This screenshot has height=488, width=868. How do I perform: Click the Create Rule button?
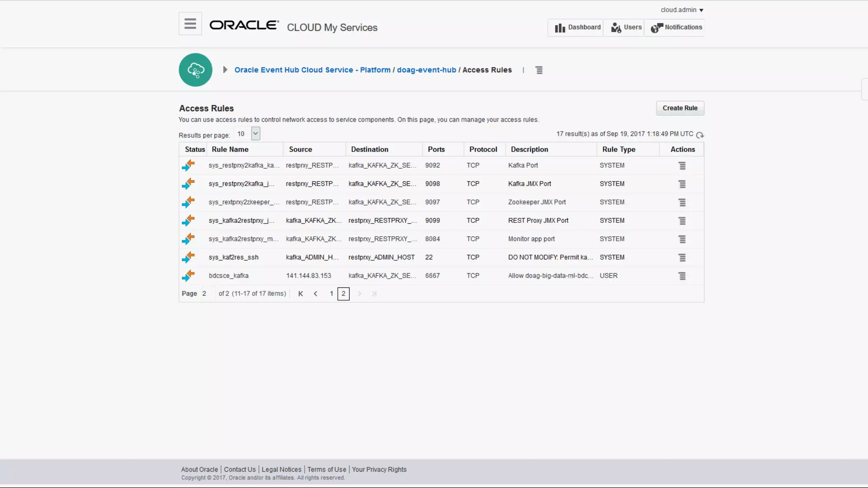680,108
